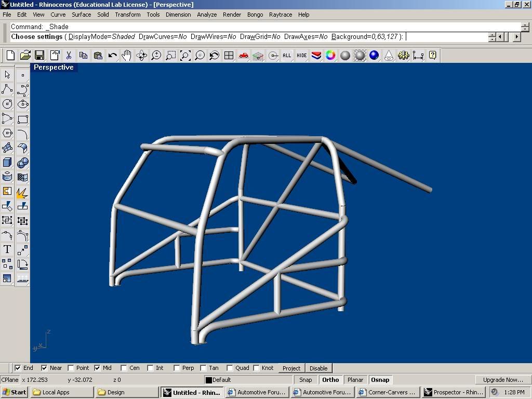This screenshot has height=399, width=532.
Task: Open the Analyze menu
Action: [206, 15]
